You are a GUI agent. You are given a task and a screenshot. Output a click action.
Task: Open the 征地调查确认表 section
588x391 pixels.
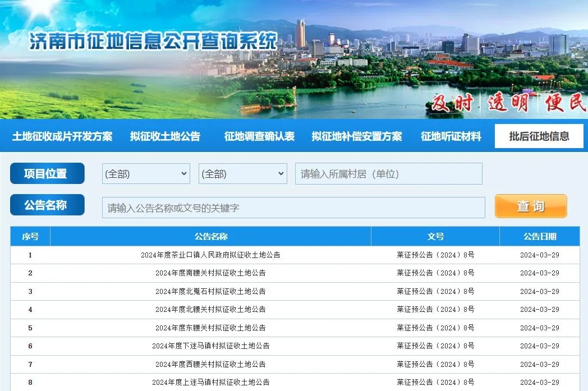[x=258, y=136]
